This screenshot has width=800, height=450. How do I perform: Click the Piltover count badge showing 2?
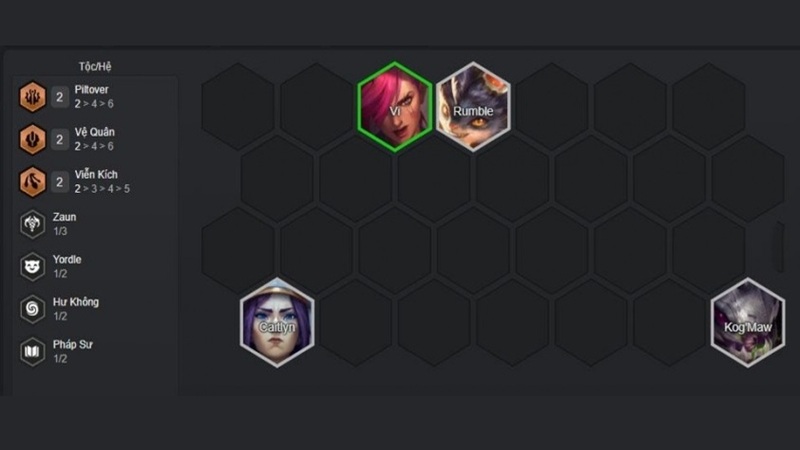pyautogui.click(x=60, y=97)
